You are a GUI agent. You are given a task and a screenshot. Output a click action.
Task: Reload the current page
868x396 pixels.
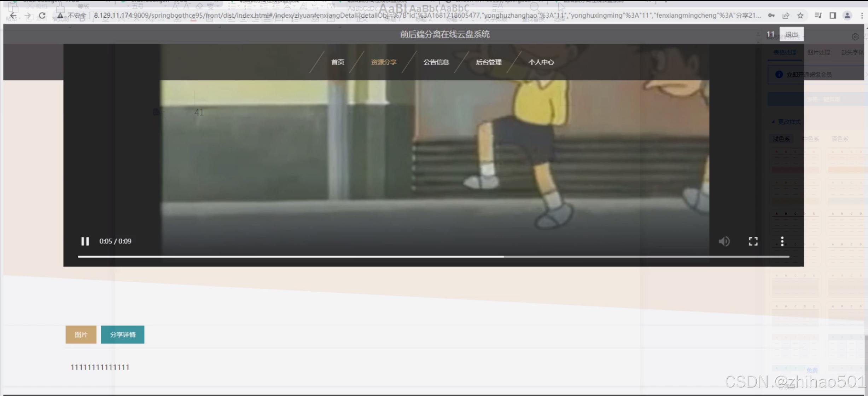tap(42, 16)
